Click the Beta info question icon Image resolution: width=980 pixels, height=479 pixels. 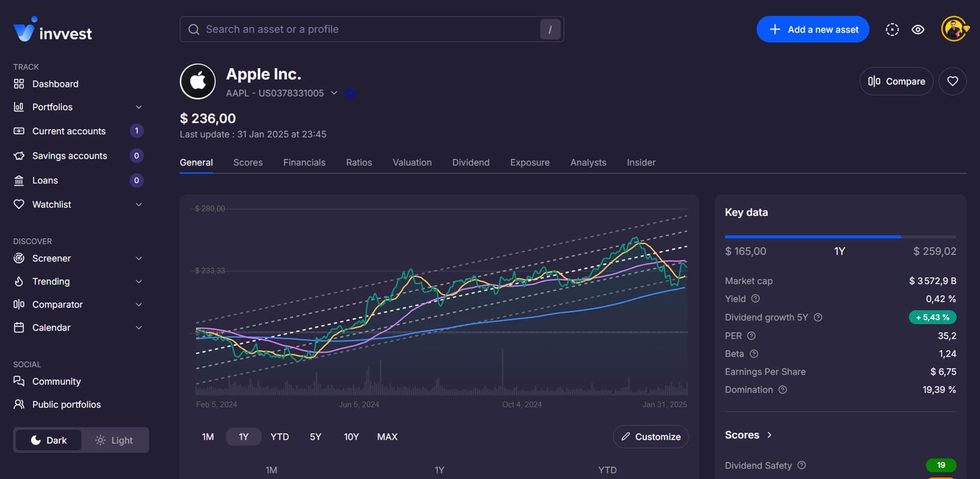coord(754,354)
